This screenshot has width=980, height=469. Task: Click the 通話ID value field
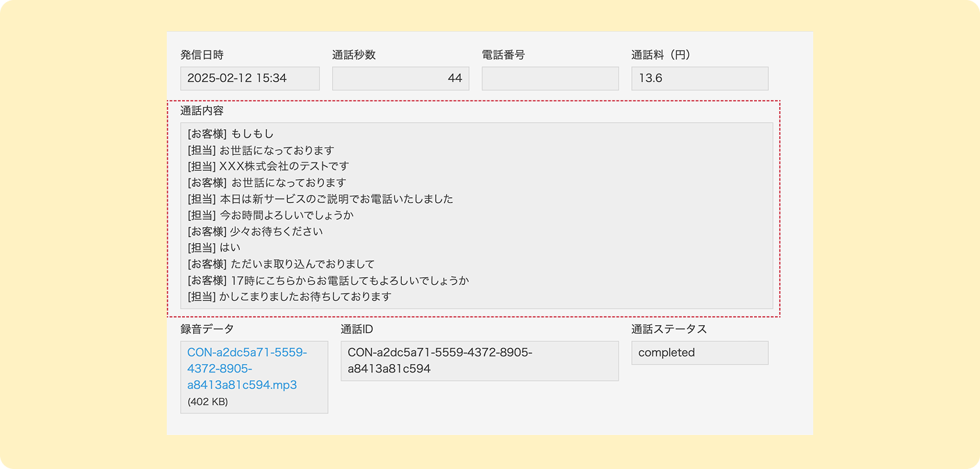tap(479, 361)
